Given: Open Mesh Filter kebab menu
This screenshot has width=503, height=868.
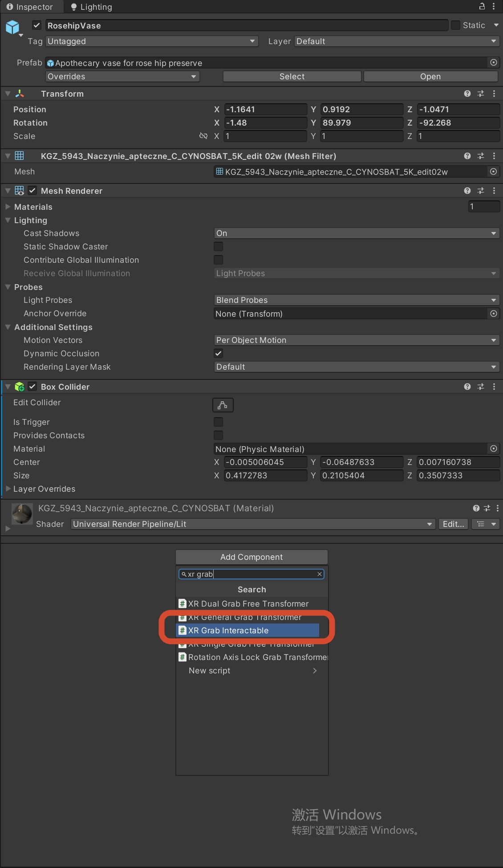Looking at the screenshot, I should pos(494,156).
